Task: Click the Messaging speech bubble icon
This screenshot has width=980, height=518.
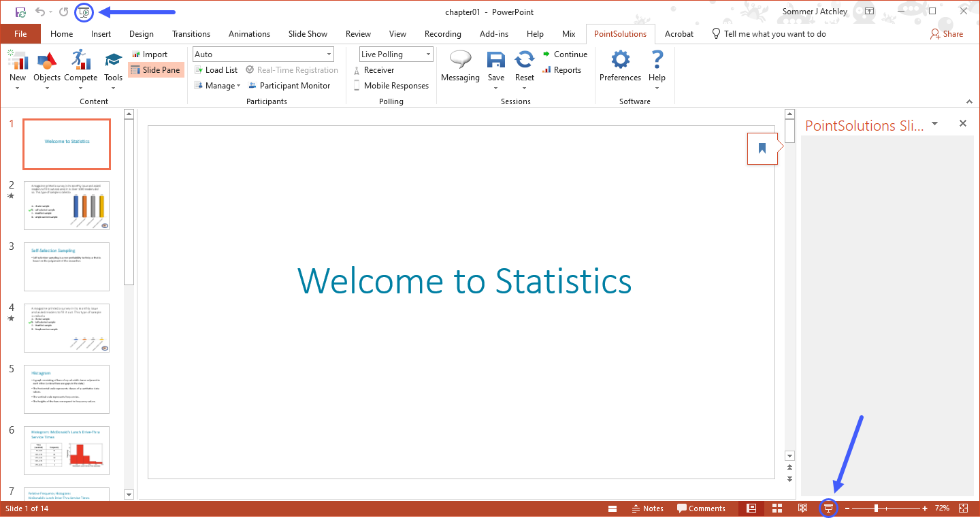Action: (460, 61)
